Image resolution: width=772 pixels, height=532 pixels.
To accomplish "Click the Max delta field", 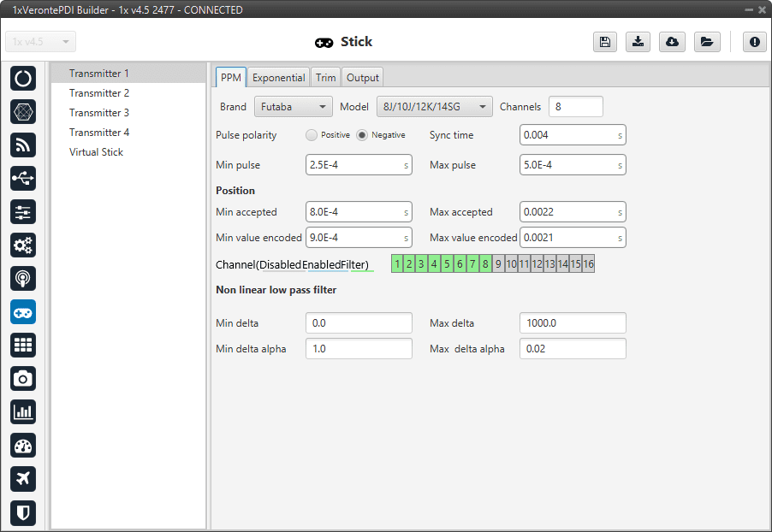I will [573, 322].
